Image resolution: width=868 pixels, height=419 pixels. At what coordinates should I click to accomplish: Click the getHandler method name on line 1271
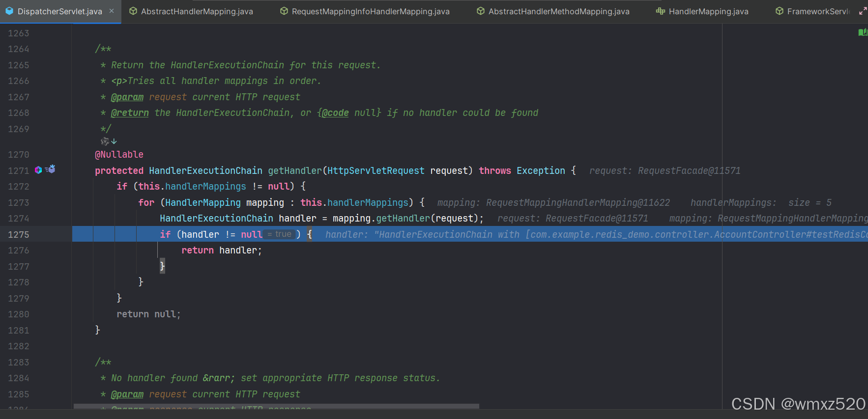click(295, 170)
